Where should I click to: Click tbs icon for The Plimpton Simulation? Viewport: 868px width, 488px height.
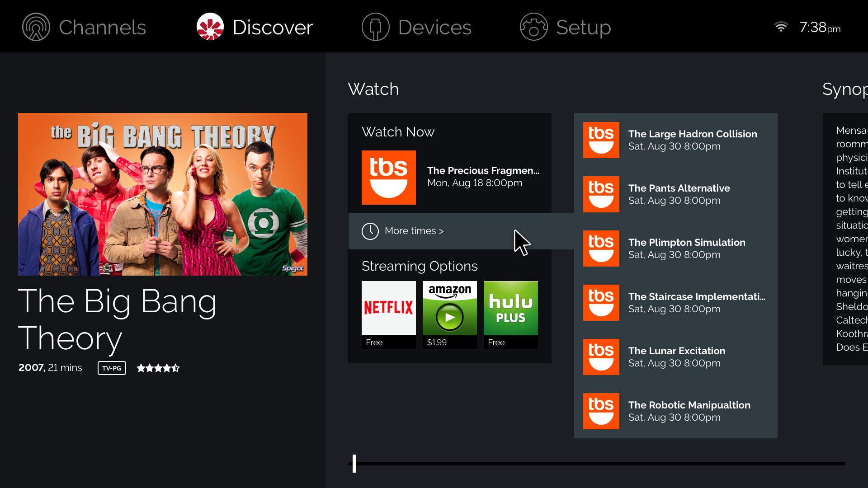point(601,249)
